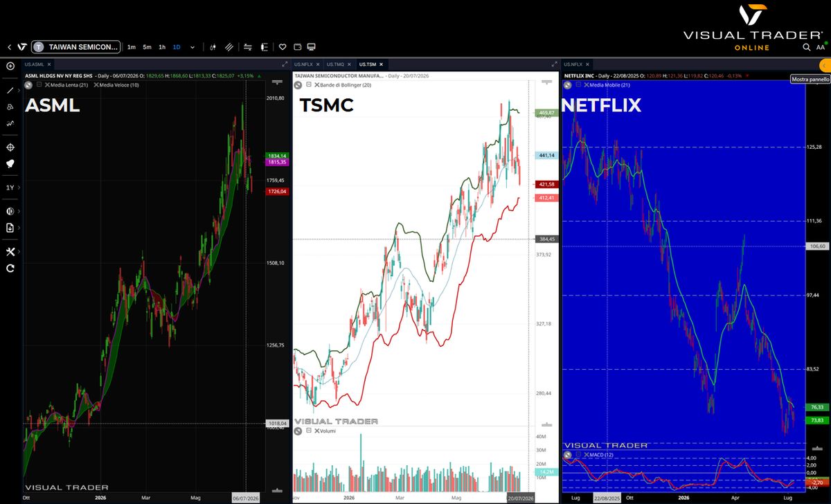Switch to US.NFLX tab in right panel

(573, 64)
